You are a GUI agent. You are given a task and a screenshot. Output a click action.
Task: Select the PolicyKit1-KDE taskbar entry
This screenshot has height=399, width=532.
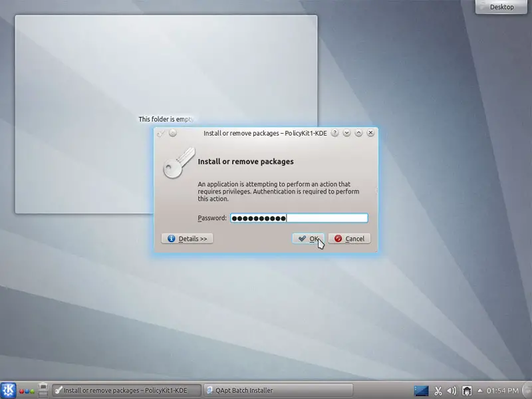pyautogui.click(x=126, y=390)
